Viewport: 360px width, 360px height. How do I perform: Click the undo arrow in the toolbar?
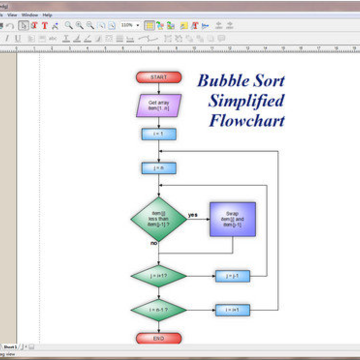(10, 25)
